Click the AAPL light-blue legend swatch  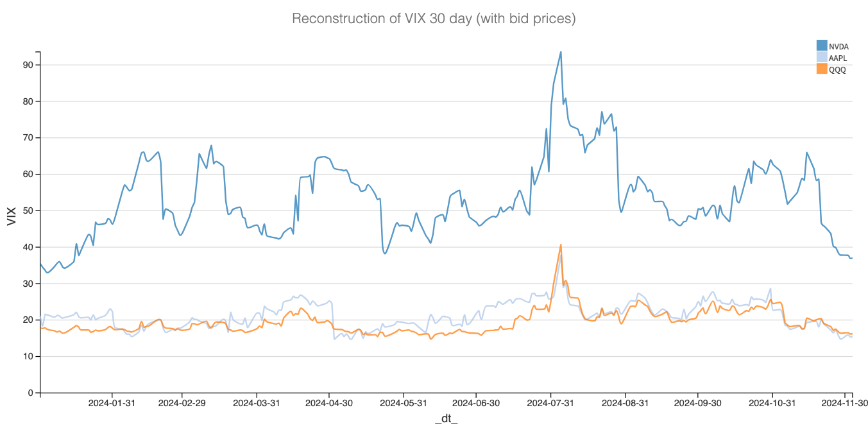click(x=821, y=57)
